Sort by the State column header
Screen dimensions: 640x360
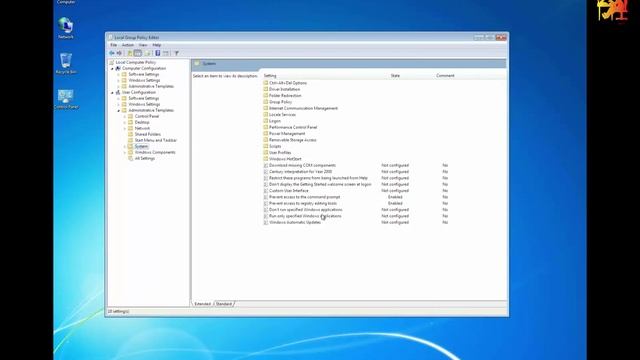pos(395,76)
